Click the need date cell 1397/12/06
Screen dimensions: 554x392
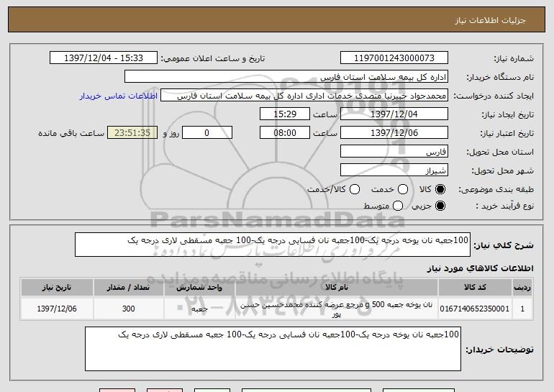point(57,309)
